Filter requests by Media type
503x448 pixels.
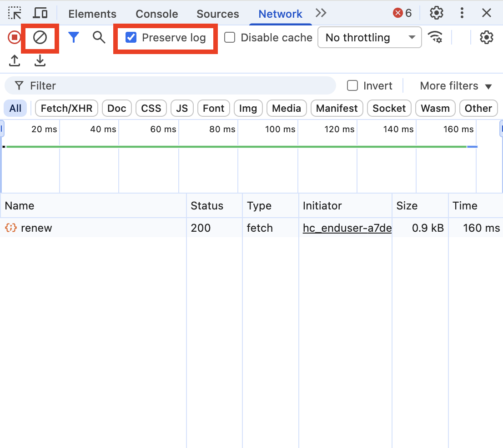(x=287, y=108)
